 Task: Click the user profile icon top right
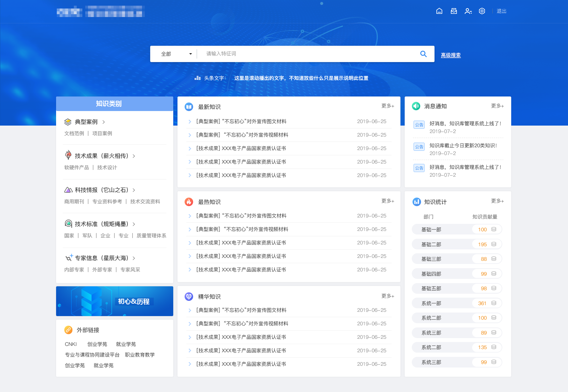pos(468,11)
